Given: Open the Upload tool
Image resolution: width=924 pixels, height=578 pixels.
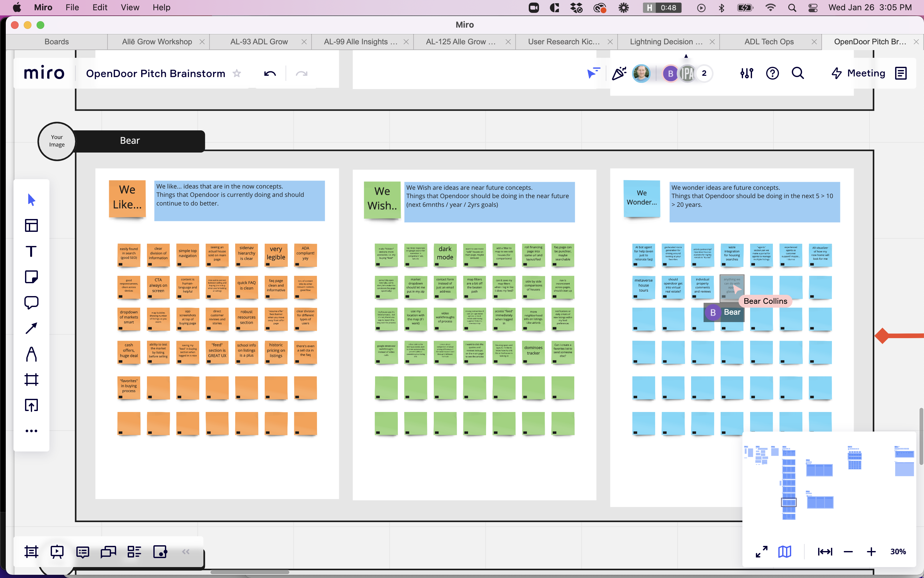Looking at the screenshot, I should [x=31, y=405].
